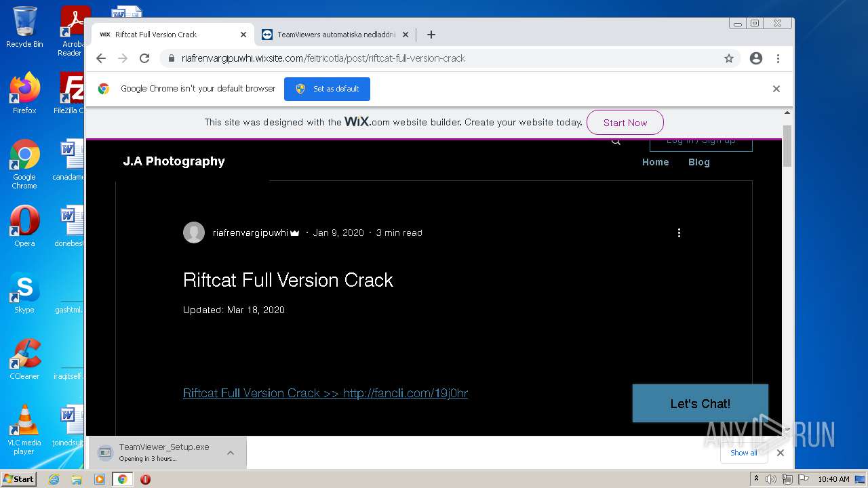Bookmark page with star icon
Image resolution: width=868 pixels, height=488 pixels.
coord(729,58)
